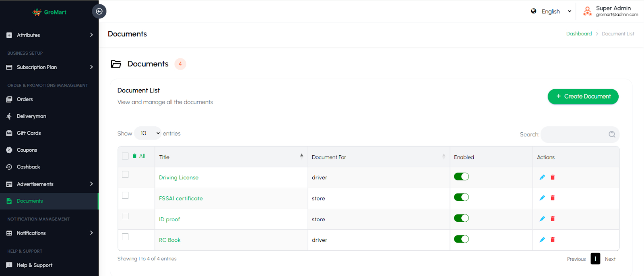The height and width of the screenshot is (276, 644).
Task: Click the trash icon for RC Book
Action: click(x=553, y=240)
